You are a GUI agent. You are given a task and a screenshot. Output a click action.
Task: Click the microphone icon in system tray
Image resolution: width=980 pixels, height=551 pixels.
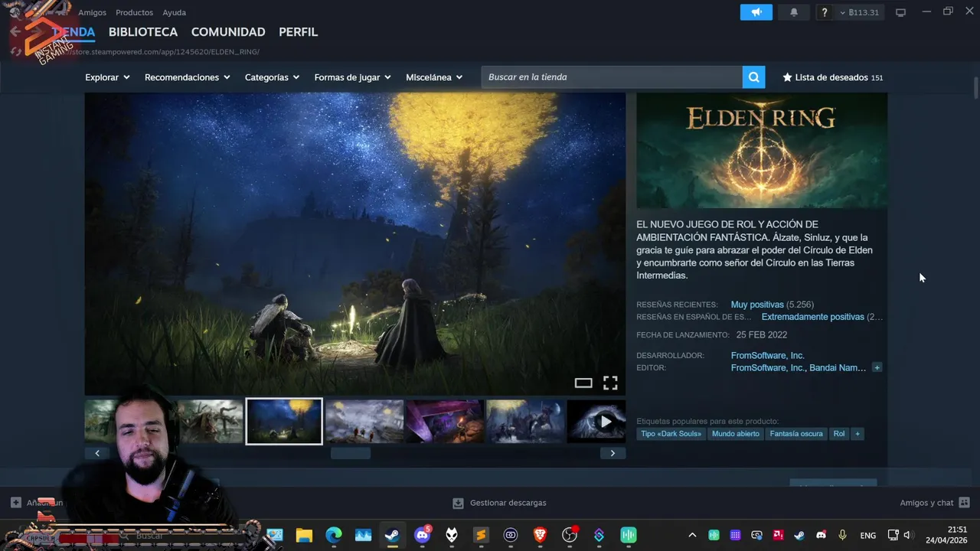point(842,536)
